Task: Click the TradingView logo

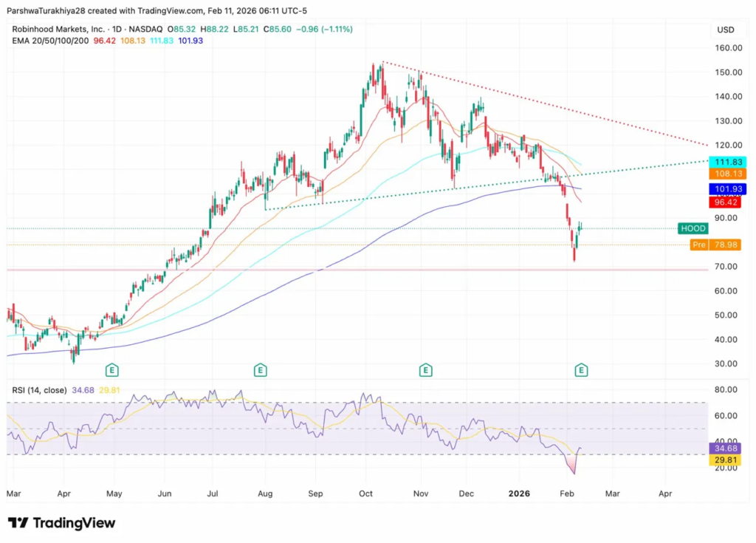Action: [62, 523]
